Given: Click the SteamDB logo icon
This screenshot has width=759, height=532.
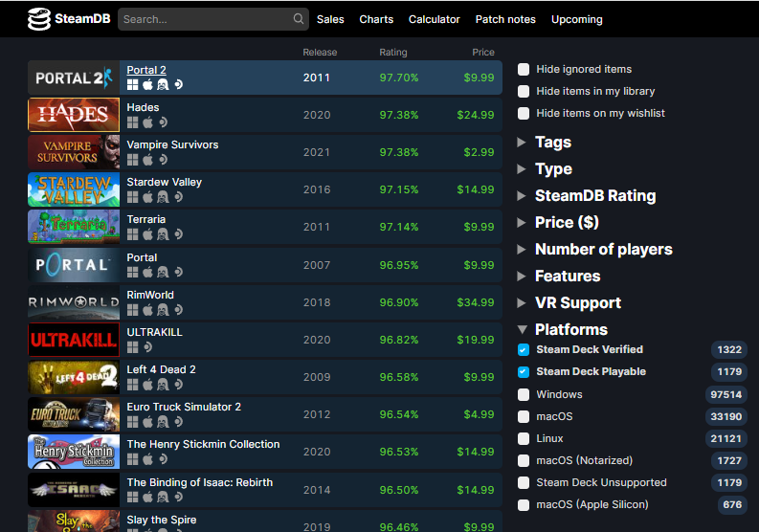Looking at the screenshot, I should [39, 19].
